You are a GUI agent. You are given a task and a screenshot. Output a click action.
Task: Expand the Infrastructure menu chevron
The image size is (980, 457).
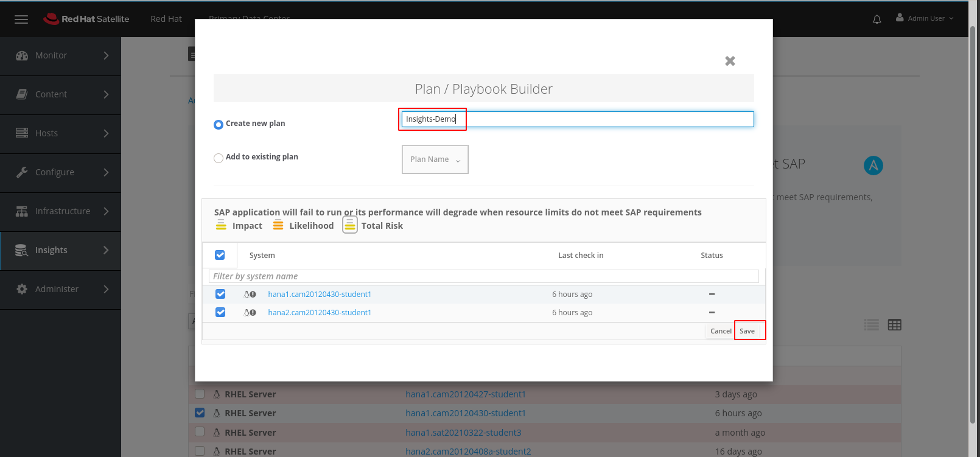(x=106, y=211)
